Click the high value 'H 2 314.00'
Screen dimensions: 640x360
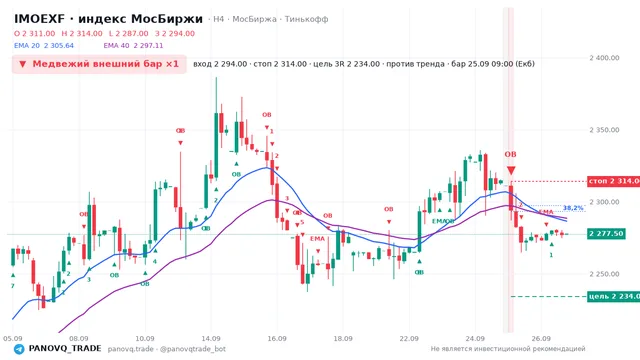tap(82, 33)
